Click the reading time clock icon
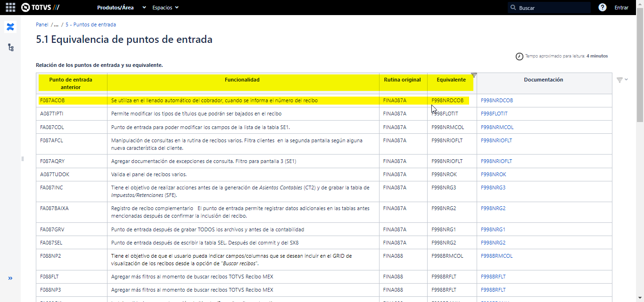This screenshot has width=644, height=302. (x=520, y=56)
